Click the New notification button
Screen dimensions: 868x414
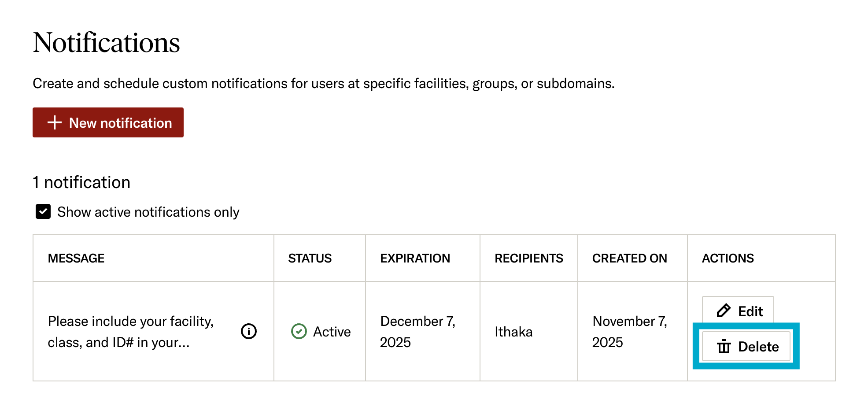pyautogui.click(x=107, y=122)
